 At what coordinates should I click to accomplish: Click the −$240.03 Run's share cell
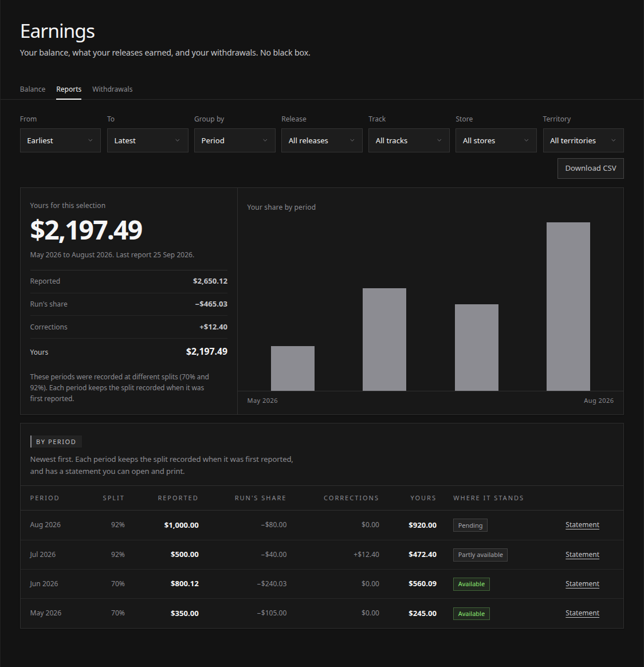point(272,584)
